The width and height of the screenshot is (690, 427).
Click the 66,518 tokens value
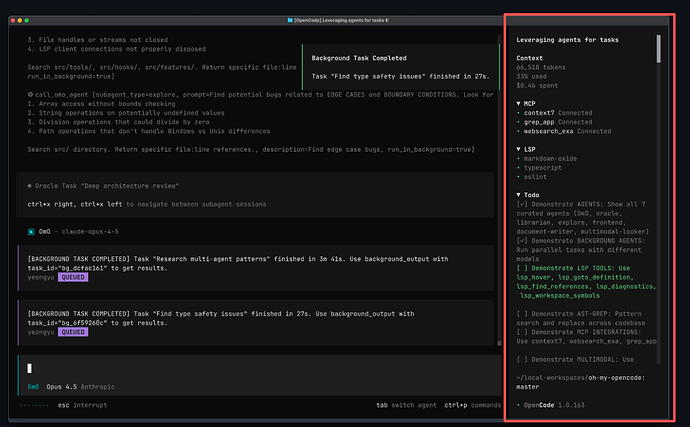click(541, 67)
